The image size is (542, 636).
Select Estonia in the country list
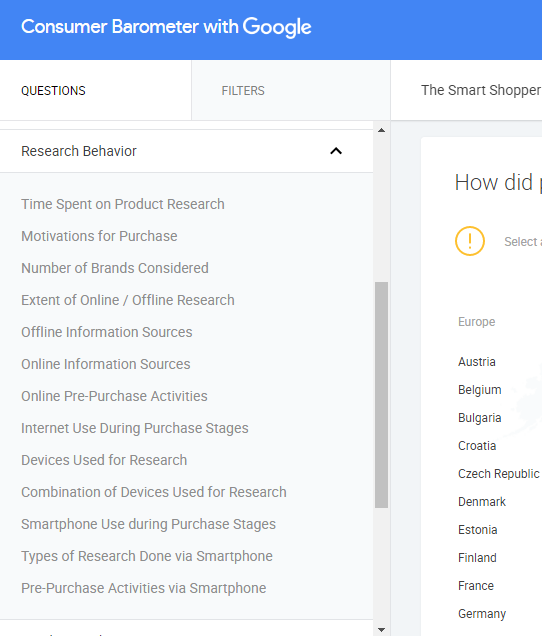[x=477, y=530]
